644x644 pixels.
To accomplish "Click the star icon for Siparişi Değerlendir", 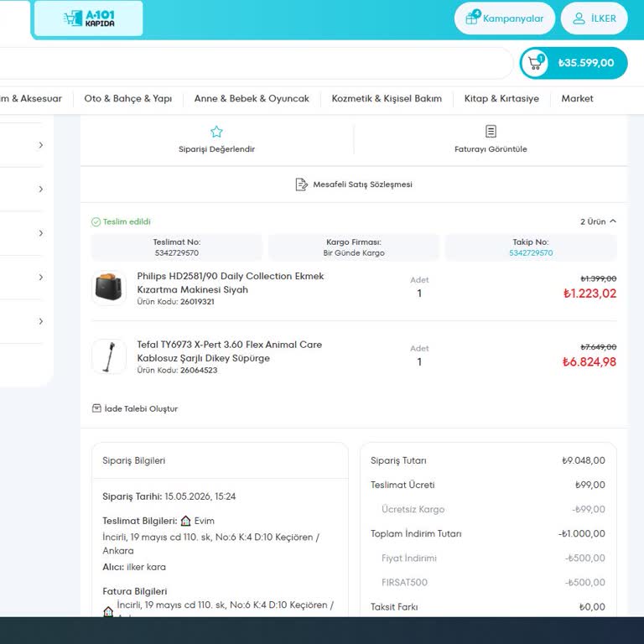I will click(x=216, y=132).
